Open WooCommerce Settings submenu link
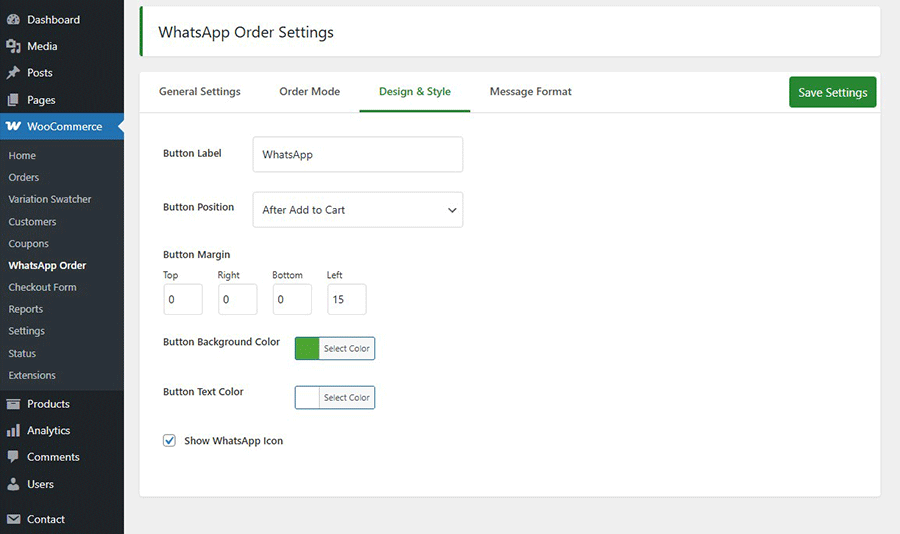Viewport: 900px width, 534px height. pos(26,331)
